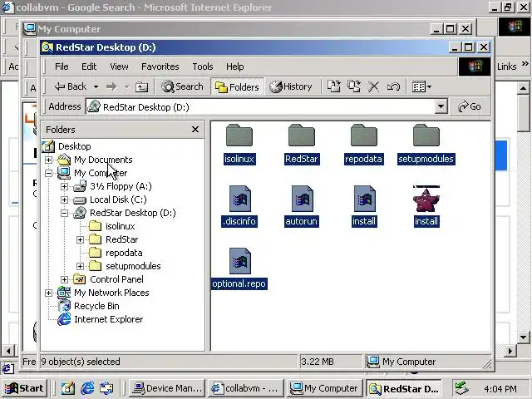Select the install red star icon

tap(426, 199)
